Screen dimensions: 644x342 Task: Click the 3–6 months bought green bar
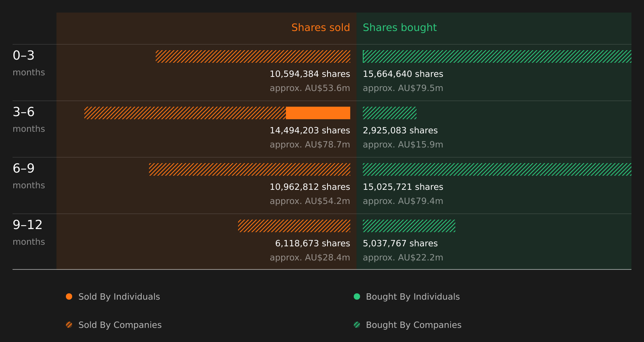click(389, 113)
